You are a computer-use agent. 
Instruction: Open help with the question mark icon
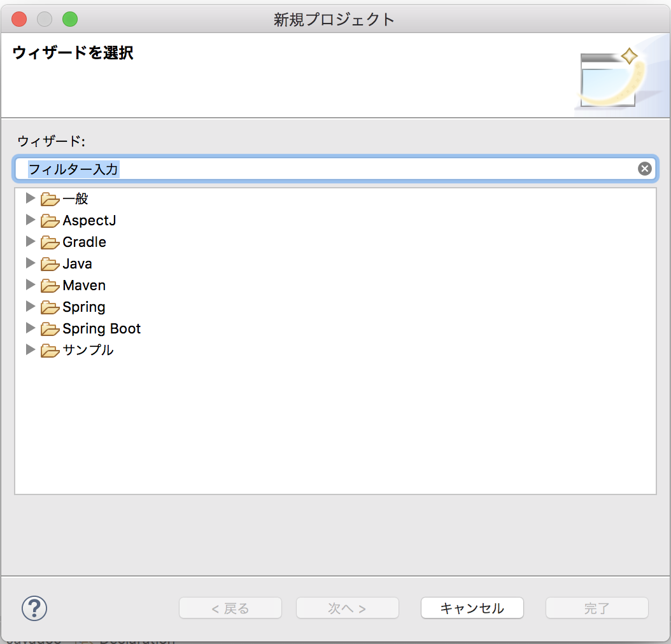[x=34, y=608]
